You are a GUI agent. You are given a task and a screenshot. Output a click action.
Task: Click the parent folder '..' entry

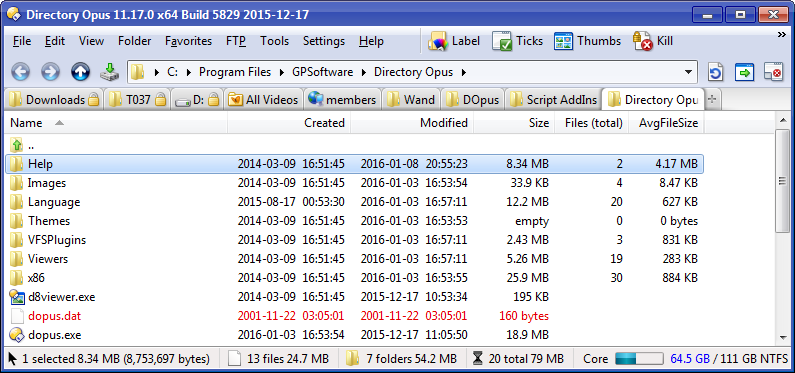(x=355, y=145)
